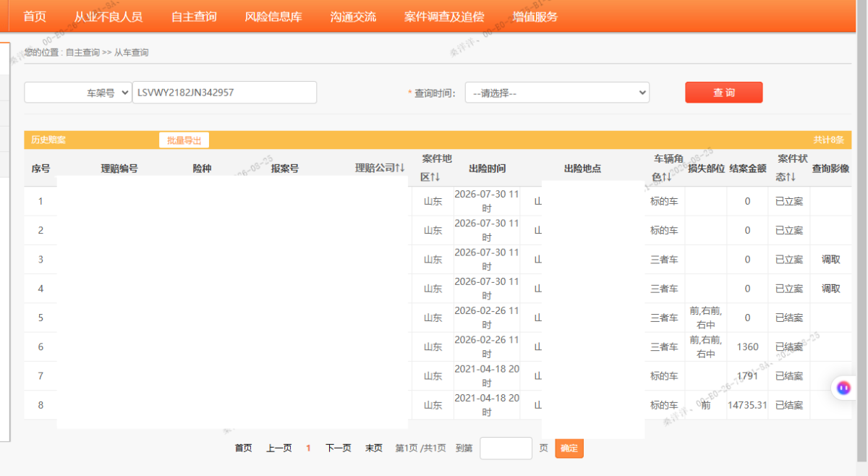Click 山东 region in row 4

pyautogui.click(x=433, y=289)
